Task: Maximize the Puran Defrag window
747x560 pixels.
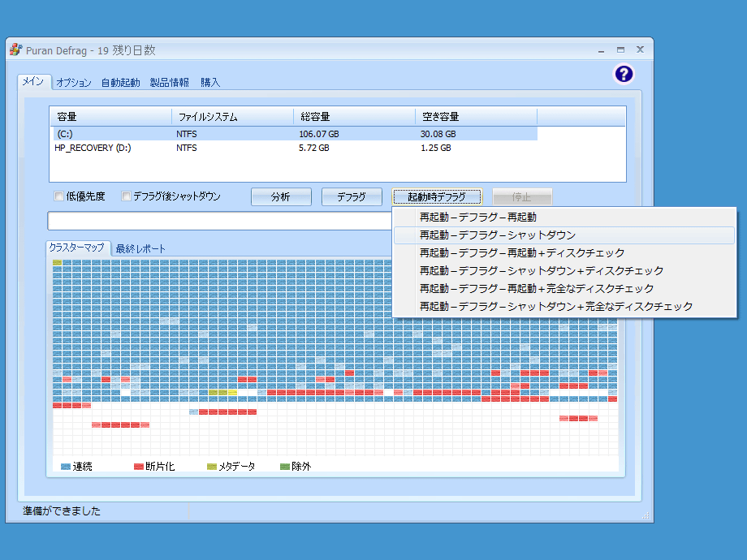Action: click(620, 50)
